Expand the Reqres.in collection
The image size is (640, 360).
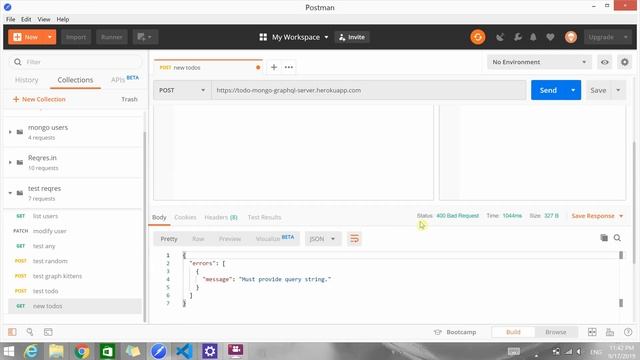[x=10, y=162]
